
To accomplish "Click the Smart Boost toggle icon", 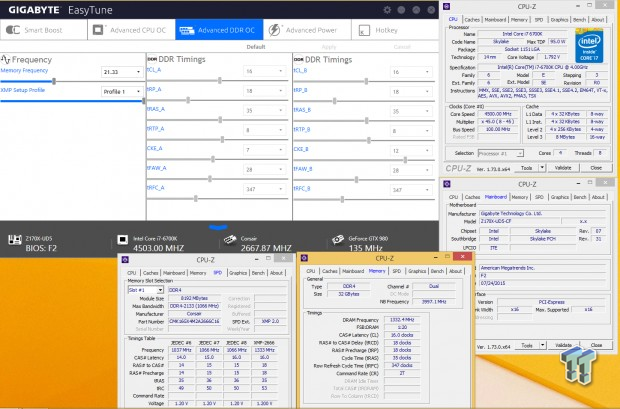I will click(x=13, y=30).
